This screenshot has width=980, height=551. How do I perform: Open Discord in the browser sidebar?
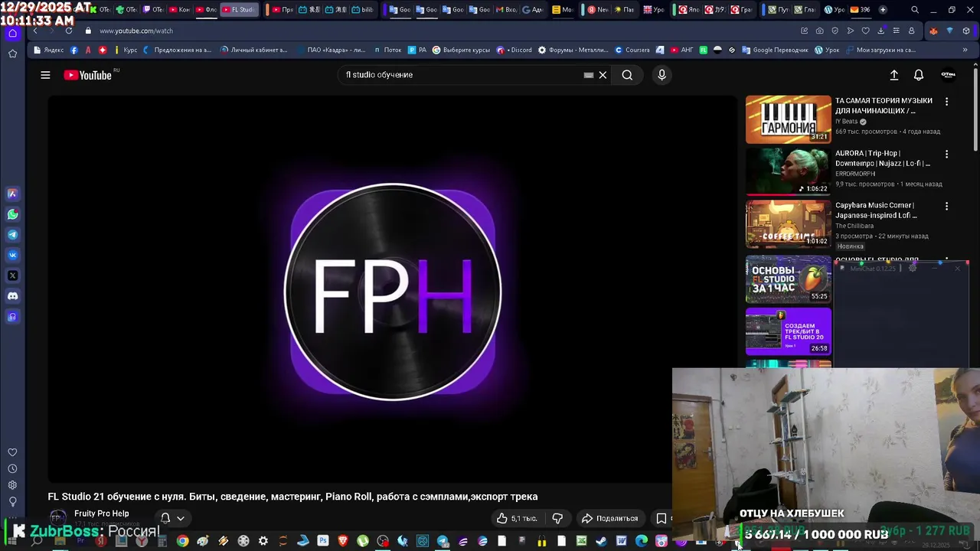pos(12,296)
